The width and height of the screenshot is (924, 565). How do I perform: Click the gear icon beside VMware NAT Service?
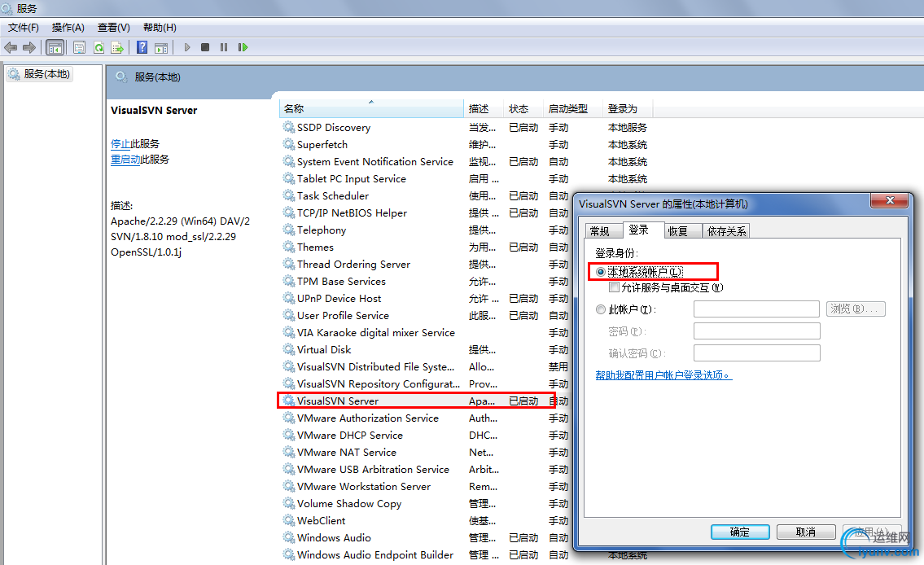pos(289,452)
